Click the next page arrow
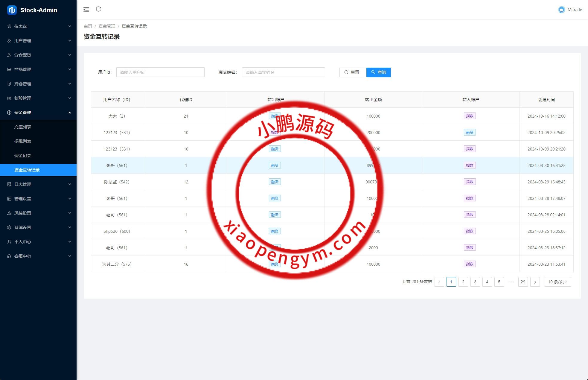The height and width of the screenshot is (380, 588). 535,282
